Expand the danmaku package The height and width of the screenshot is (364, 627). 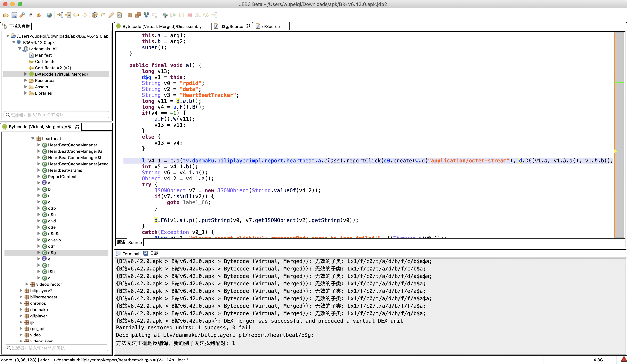tap(21, 309)
